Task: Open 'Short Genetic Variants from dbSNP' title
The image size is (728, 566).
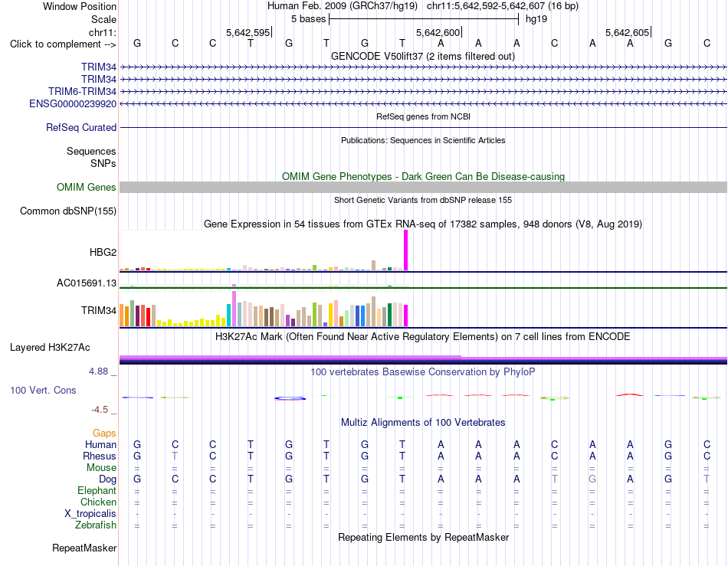Action: (x=423, y=200)
